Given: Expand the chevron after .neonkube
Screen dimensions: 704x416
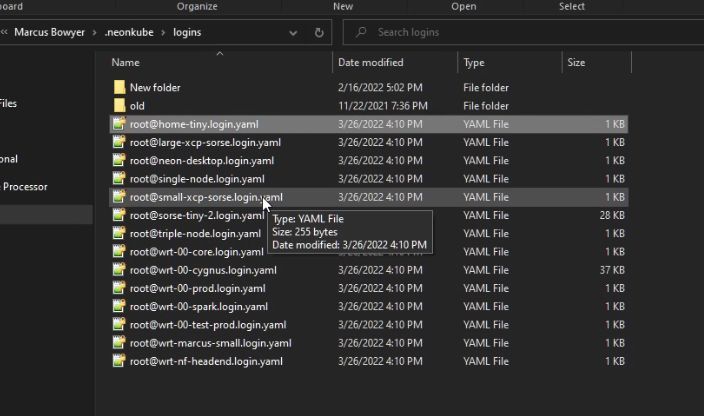Looking at the screenshot, I should tap(163, 32).
